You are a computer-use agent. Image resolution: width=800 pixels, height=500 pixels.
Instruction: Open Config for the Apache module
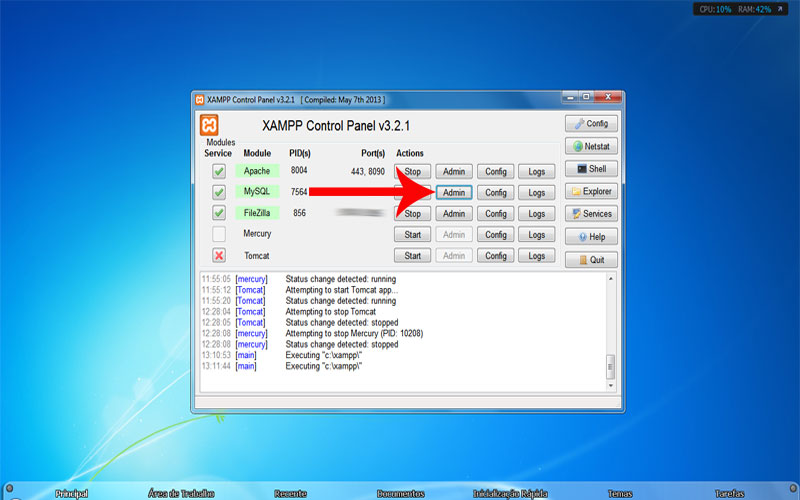click(x=495, y=171)
